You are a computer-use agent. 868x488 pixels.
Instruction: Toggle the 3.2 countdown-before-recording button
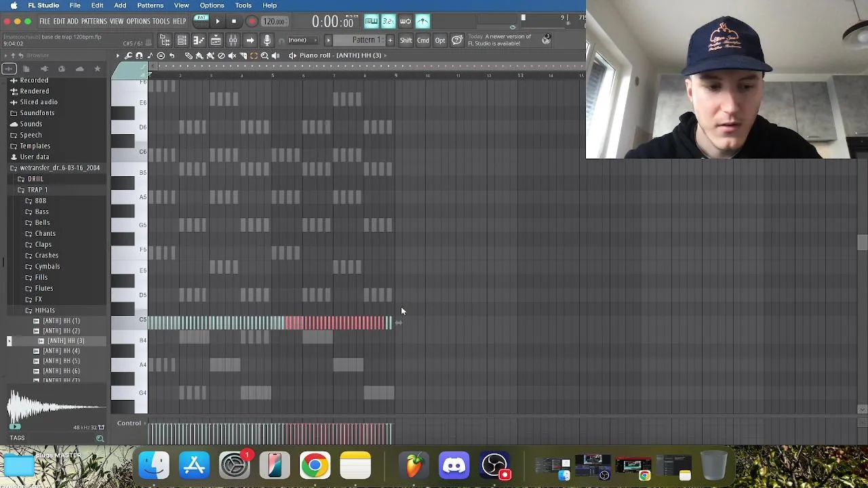[x=389, y=22]
